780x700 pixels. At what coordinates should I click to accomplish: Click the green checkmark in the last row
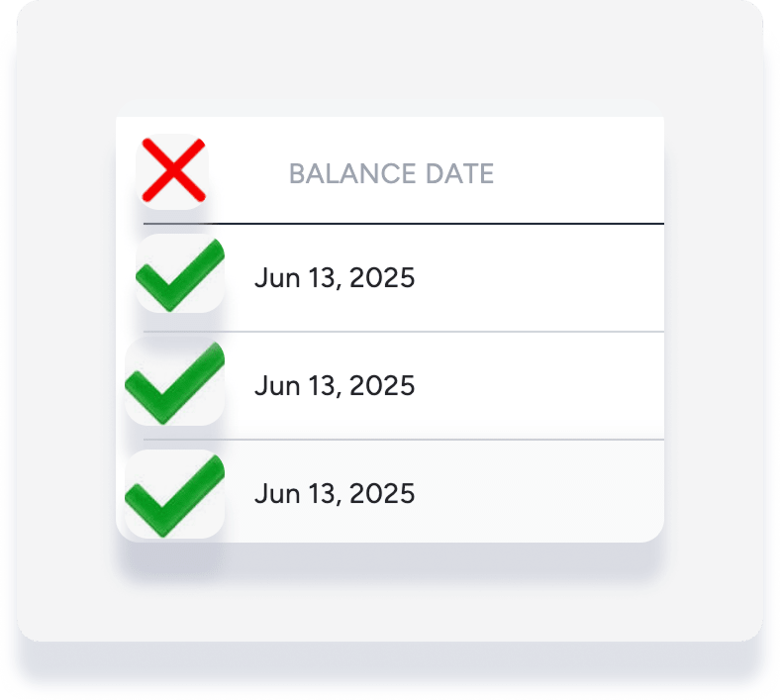tap(174, 495)
